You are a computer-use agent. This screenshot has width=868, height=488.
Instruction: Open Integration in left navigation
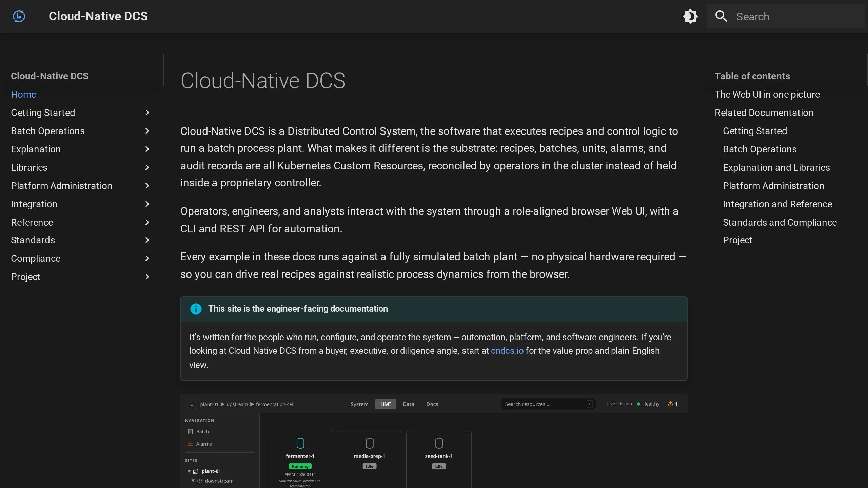[x=34, y=204]
